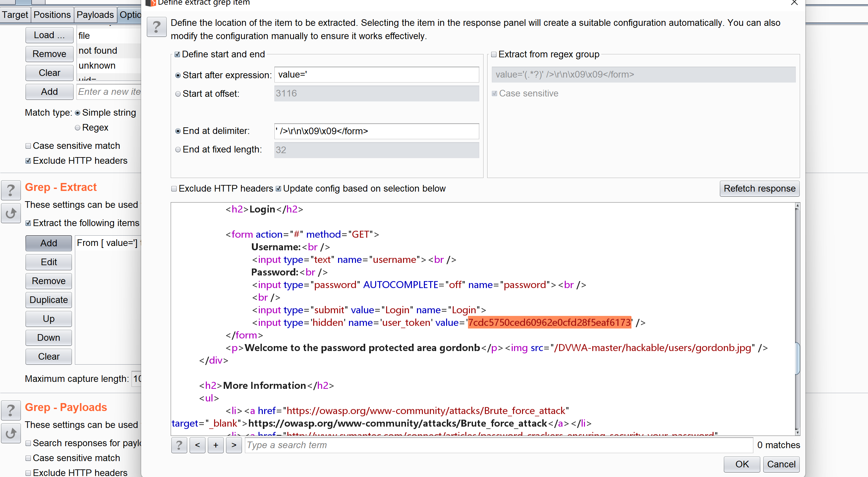This screenshot has width=868, height=477.
Task: Click Enter a new item field
Action: [109, 92]
